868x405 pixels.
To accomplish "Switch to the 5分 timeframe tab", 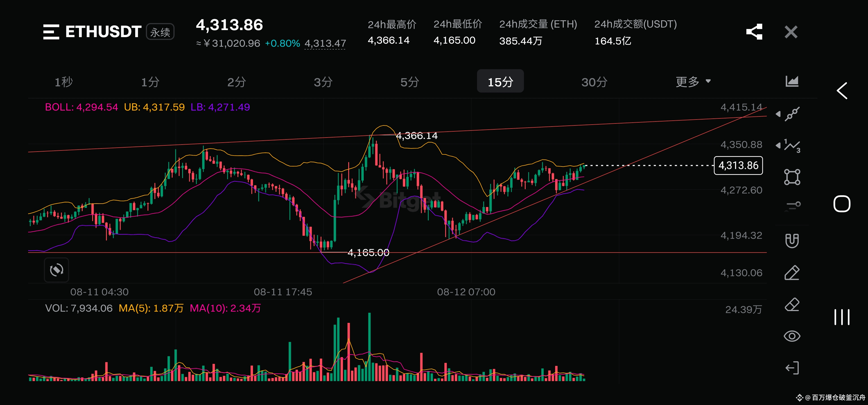I will coord(409,82).
